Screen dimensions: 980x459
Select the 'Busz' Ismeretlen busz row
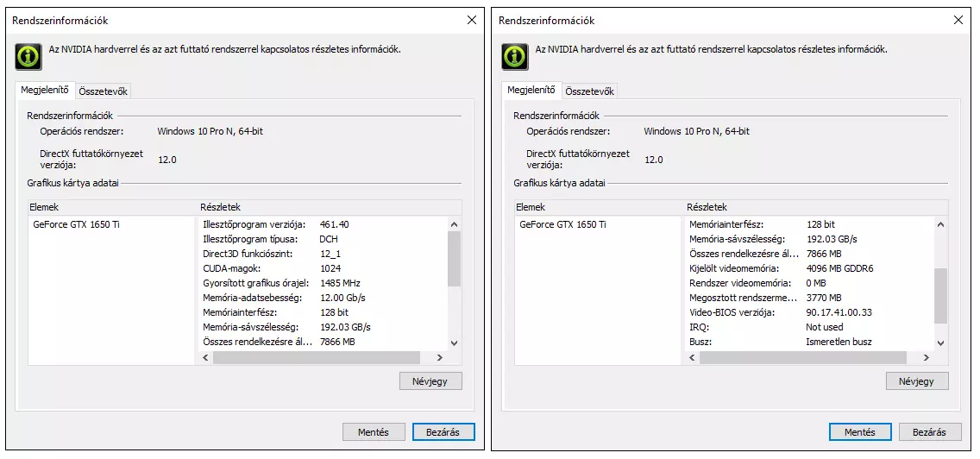809,342
